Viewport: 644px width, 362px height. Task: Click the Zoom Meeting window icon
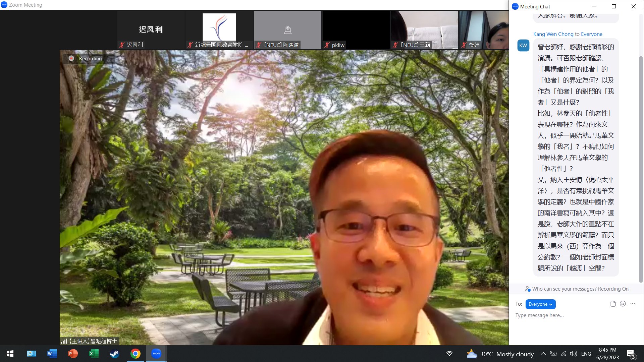(x=4, y=5)
